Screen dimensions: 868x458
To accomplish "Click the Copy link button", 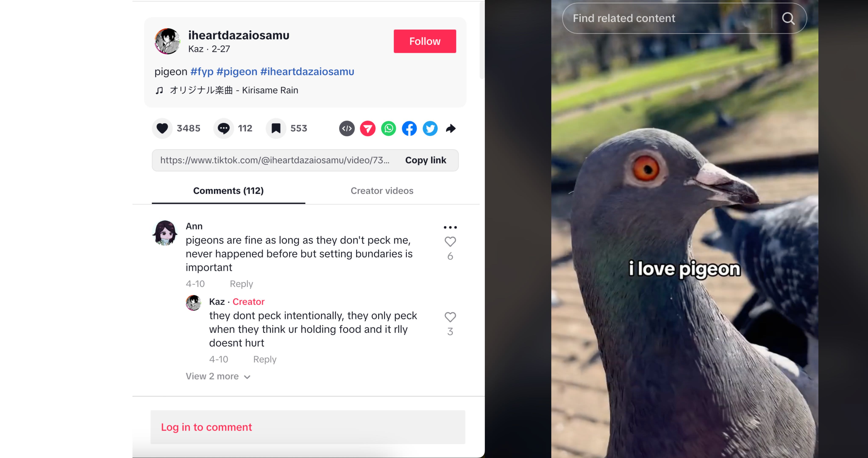I will click(x=426, y=160).
